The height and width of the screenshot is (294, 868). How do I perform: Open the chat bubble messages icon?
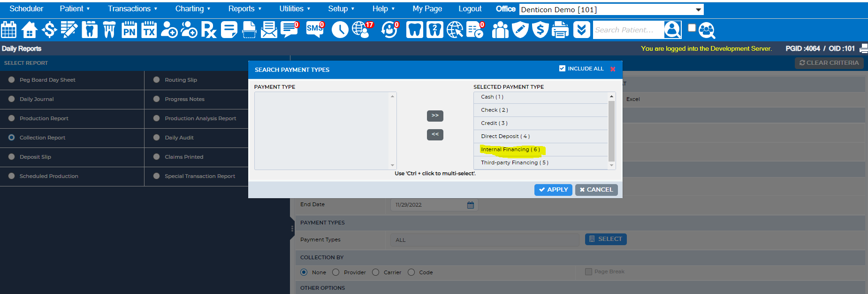coord(290,30)
